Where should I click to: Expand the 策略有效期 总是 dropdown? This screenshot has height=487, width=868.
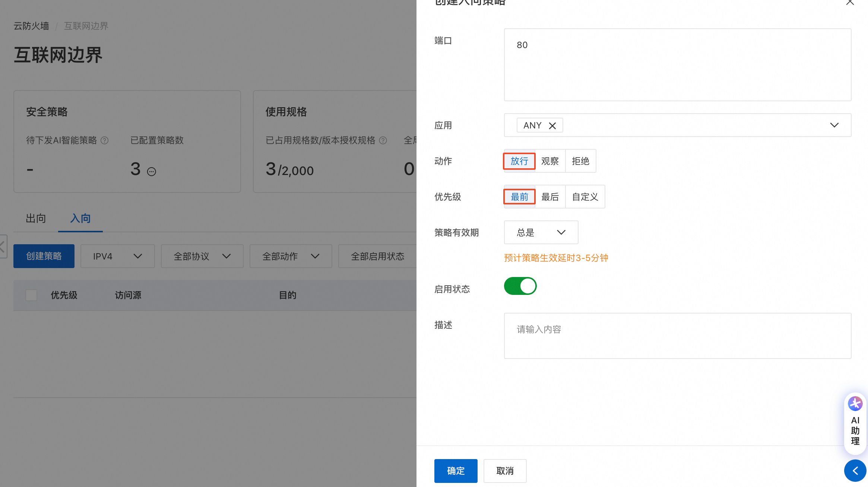541,232
